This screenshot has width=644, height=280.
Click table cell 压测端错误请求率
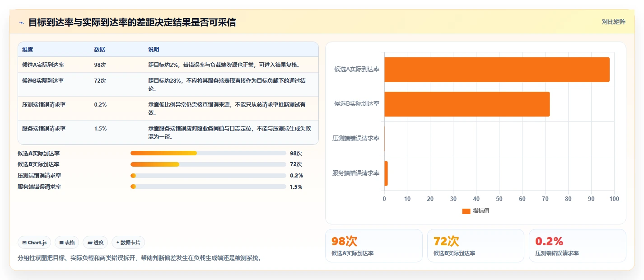point(44,105)
